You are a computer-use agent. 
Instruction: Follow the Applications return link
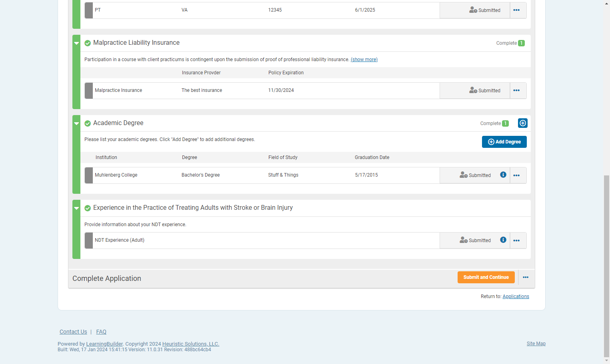[516, 296]
